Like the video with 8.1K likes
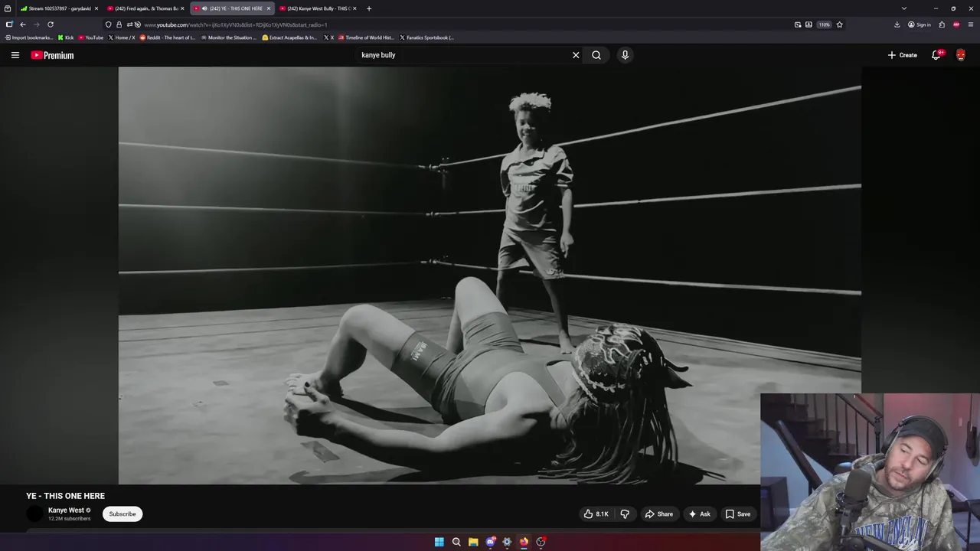980x551 pixels. click(596, 514)
